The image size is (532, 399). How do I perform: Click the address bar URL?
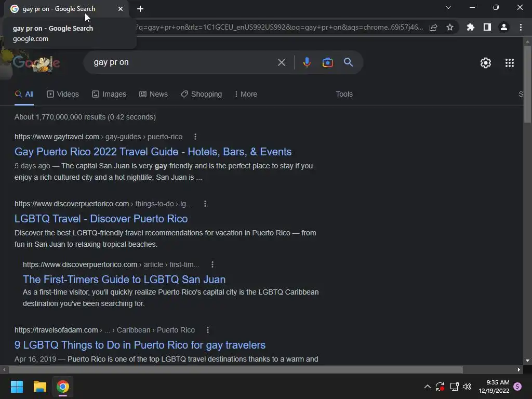point(279,27)
